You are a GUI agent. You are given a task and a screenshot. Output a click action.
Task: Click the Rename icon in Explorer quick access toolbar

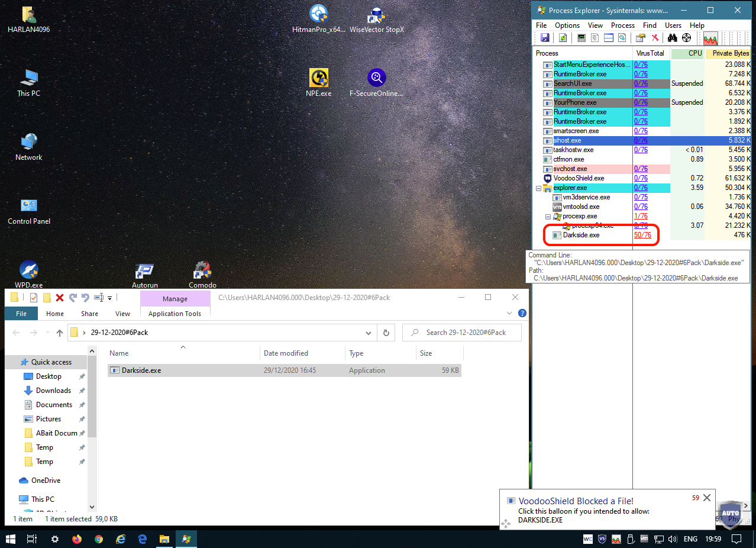pyautogui.click(x=99, y=298)
